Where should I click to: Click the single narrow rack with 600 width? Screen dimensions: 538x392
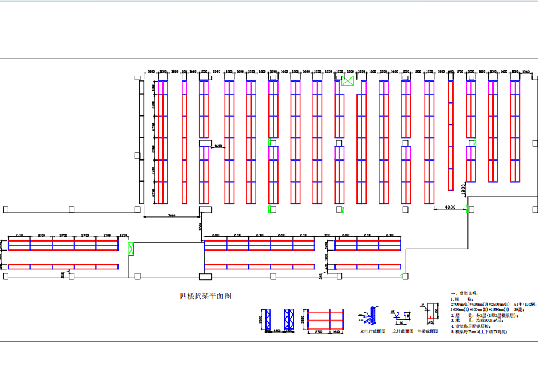(x=185, y=142)
